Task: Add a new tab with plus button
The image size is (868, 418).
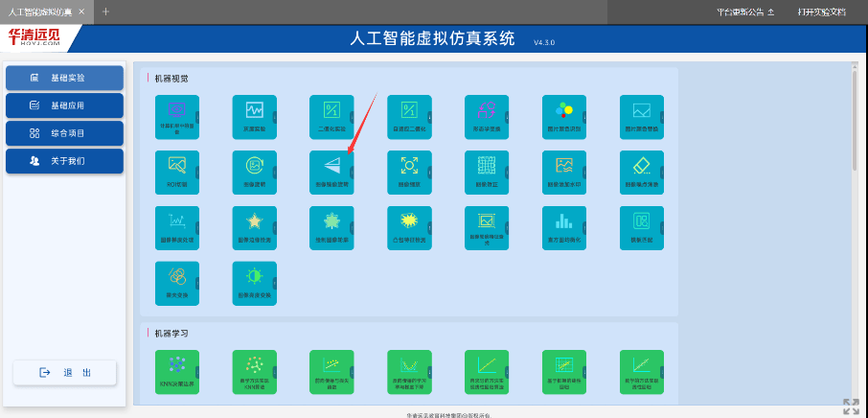Action: point(105,12)
